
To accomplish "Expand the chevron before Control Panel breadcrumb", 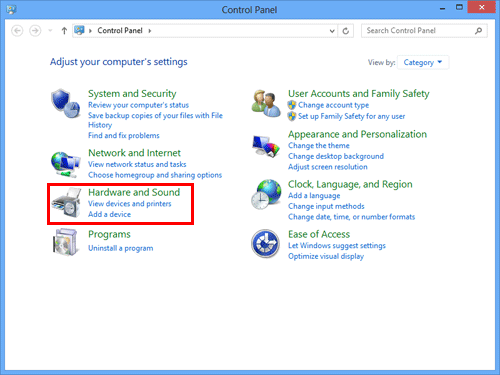I will (x=90, y=31).
